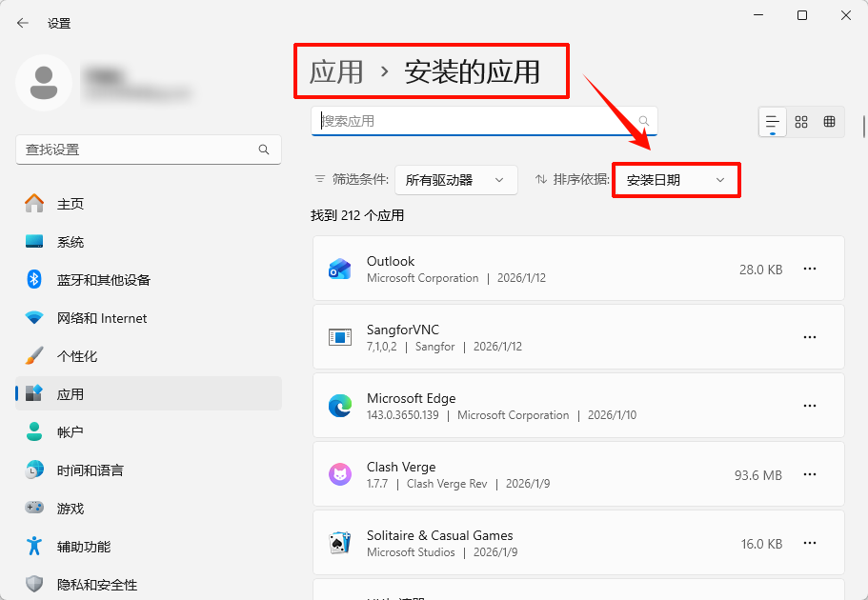Open the Solitaire & Casual Games icon
868x600 pixels.
(340, 543)
